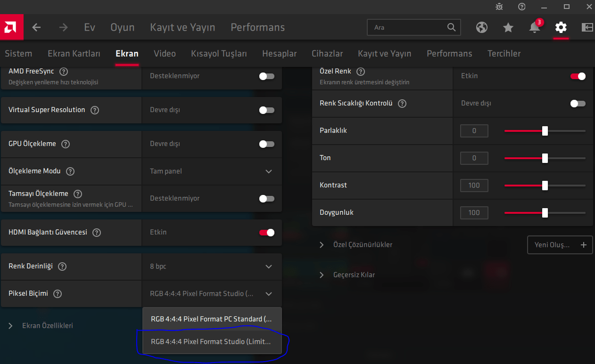Adjust the Doygunluk slider

[545, 213]
